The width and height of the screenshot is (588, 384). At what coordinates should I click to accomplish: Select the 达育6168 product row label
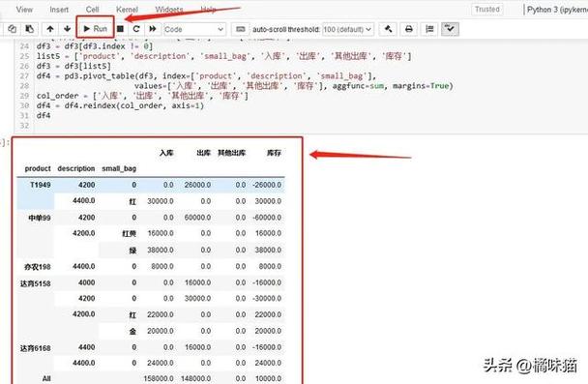click(36, 348)
